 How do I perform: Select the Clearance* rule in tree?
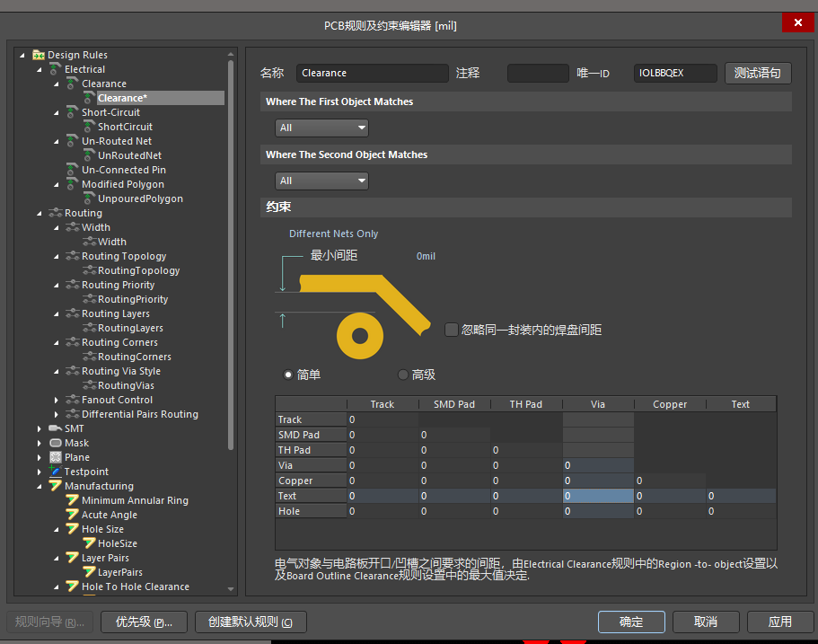(x=160, y=98)
